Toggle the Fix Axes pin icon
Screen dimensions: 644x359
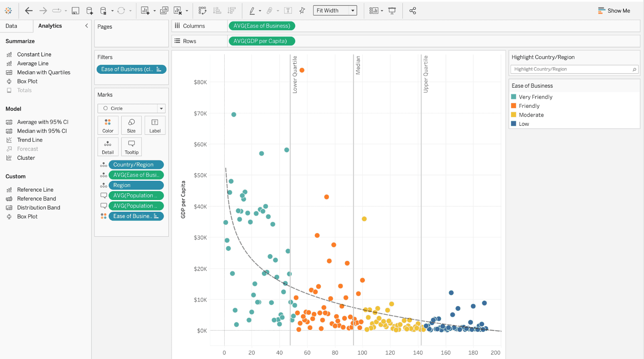tap(302, 10)
